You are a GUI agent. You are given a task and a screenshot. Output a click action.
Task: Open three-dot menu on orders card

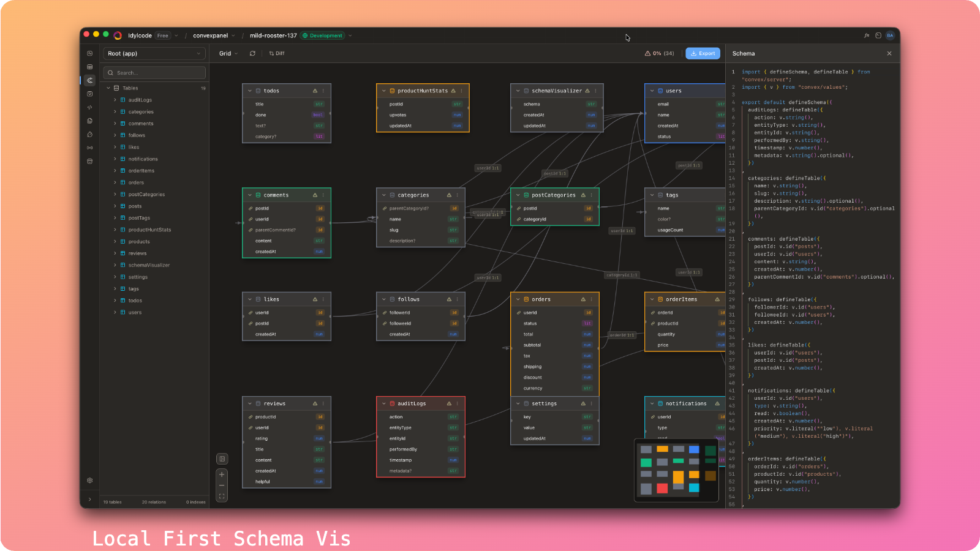(x=592, y=299)
